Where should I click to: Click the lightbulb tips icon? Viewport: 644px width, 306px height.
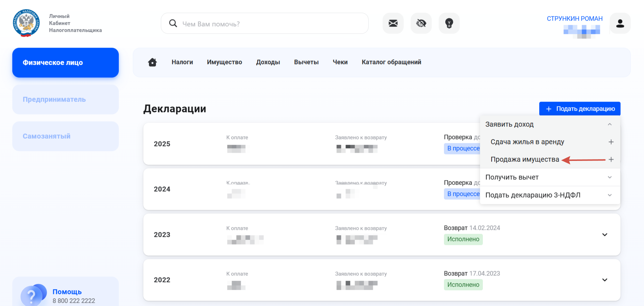point(449,23)
